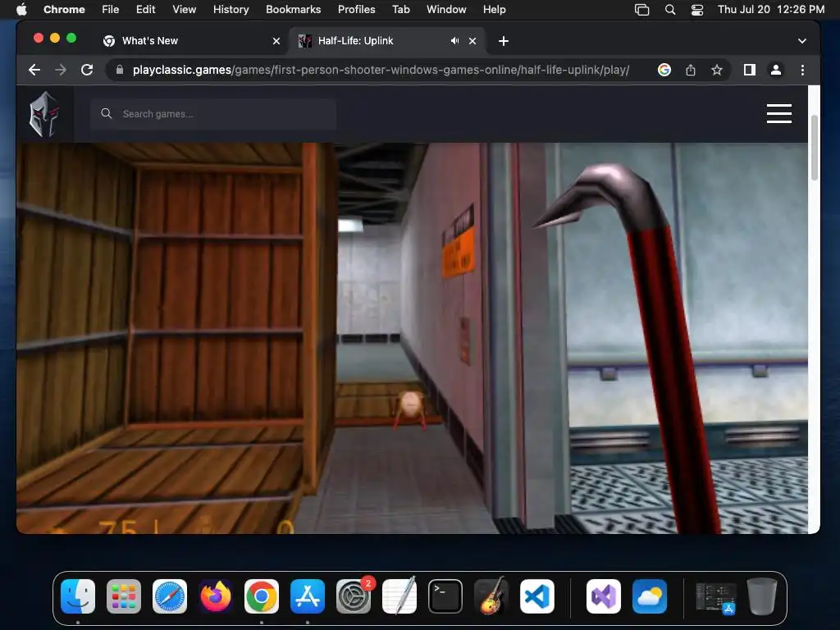Open the App Store from the Dock

308,596
